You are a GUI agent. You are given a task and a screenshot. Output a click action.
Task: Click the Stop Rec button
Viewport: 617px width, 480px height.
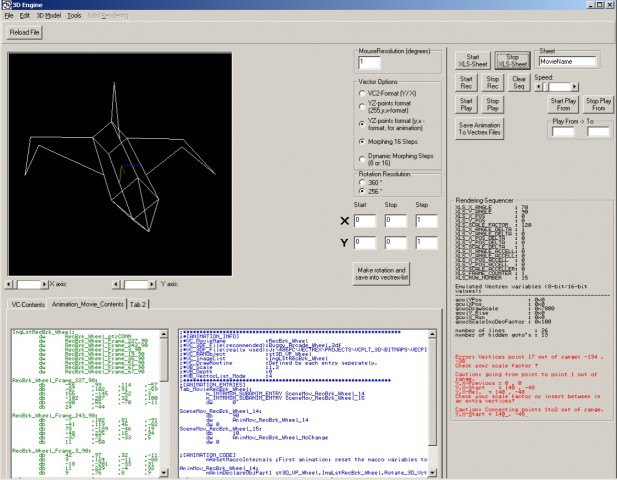(x=492, y=82)
